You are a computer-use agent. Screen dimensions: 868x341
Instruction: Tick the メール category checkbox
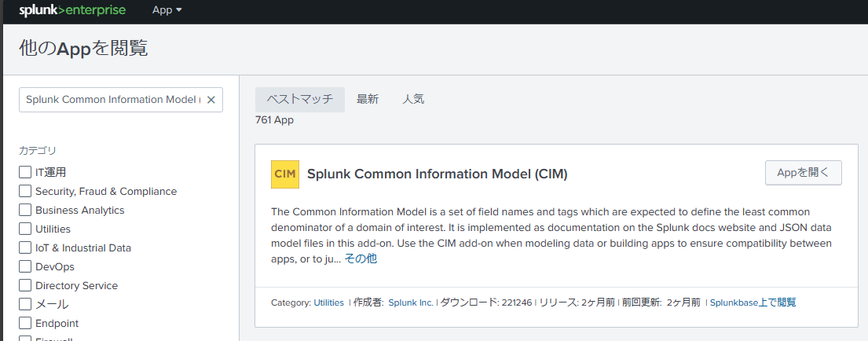pyautogui.click(x=25, y=304)
